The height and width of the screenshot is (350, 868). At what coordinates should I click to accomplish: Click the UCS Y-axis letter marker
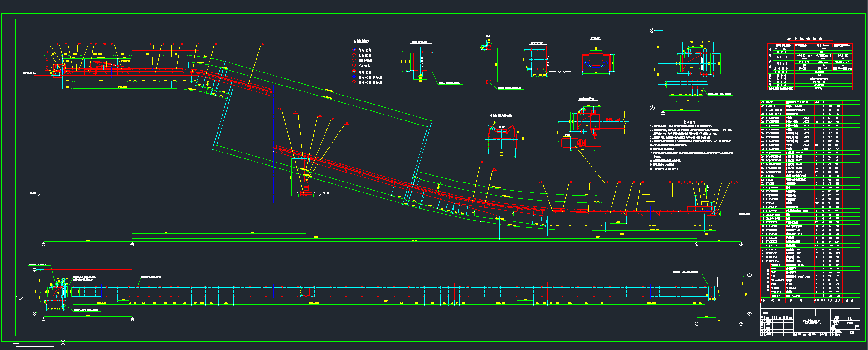click(20, 299)
